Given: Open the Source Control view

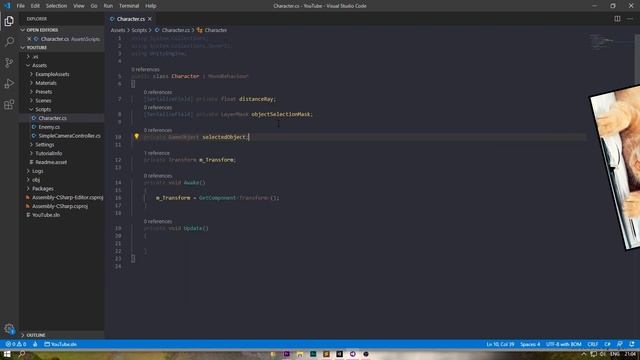Looking at the screenshot, I should click(9, 62).
